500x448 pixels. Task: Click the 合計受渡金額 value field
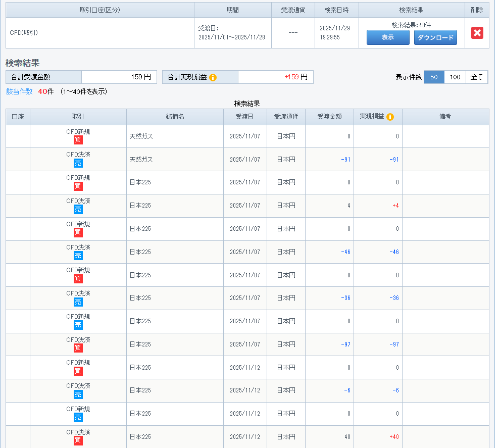[119, 77]
